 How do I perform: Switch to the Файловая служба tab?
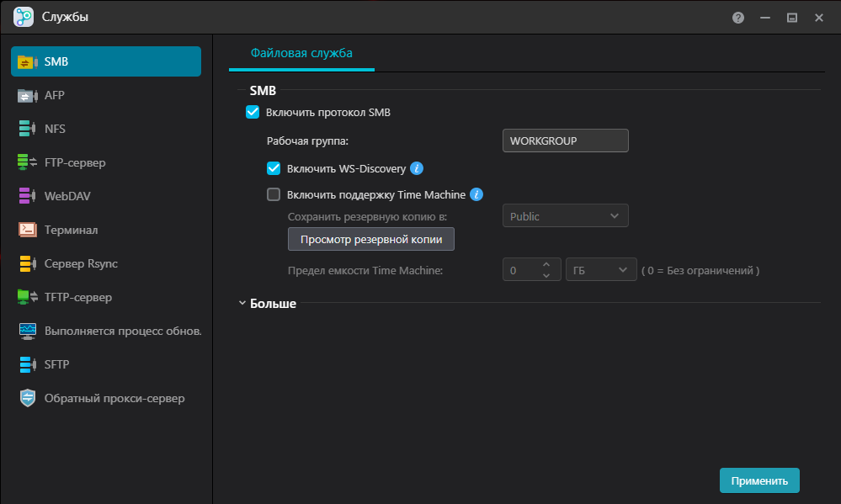pyautogui.click(x=301, y=53)
